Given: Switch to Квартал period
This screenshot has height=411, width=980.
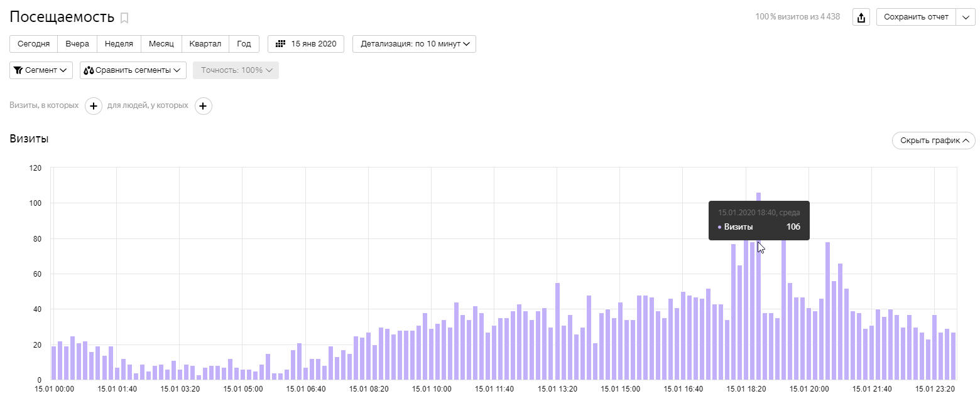Looking at the screenshot, I should (x=205, y=44).
